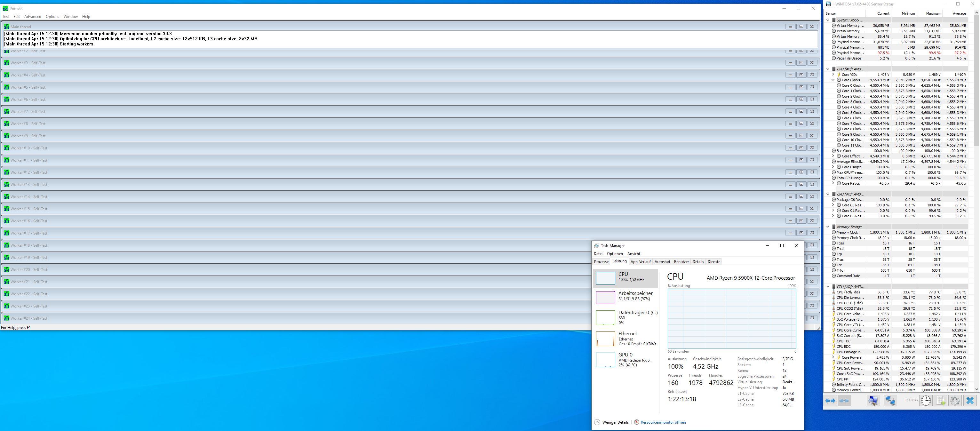Screen dimensions: 980x431
Task: Click the clock icon beside Bus Clock
Action: tap(833, 151)
